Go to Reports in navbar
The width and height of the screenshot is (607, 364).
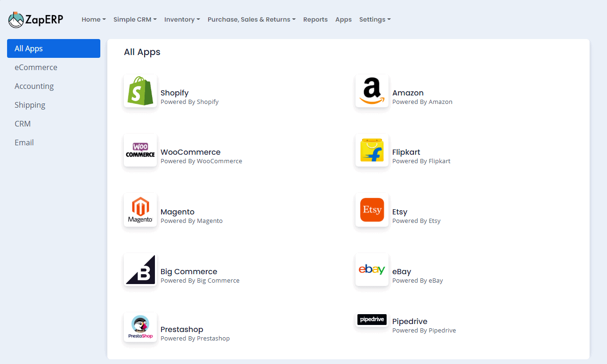[316, 19]
